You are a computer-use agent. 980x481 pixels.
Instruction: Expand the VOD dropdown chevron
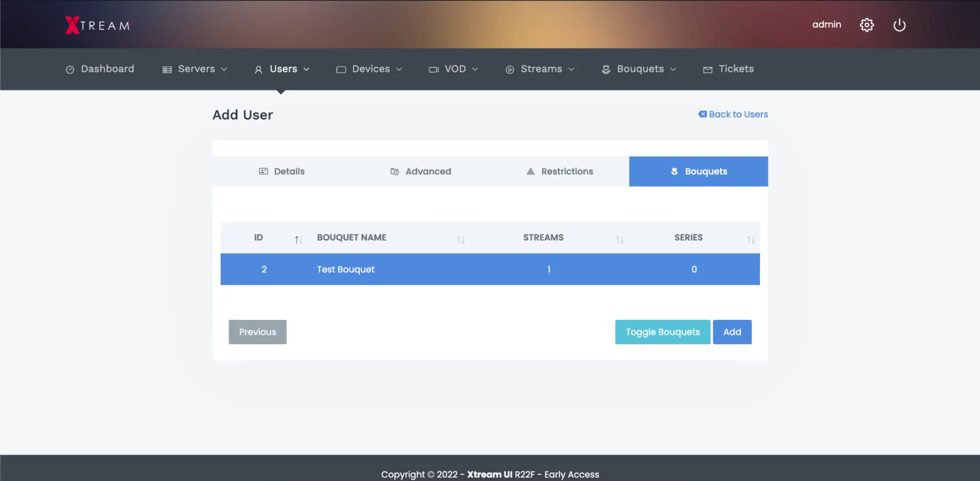475,70
